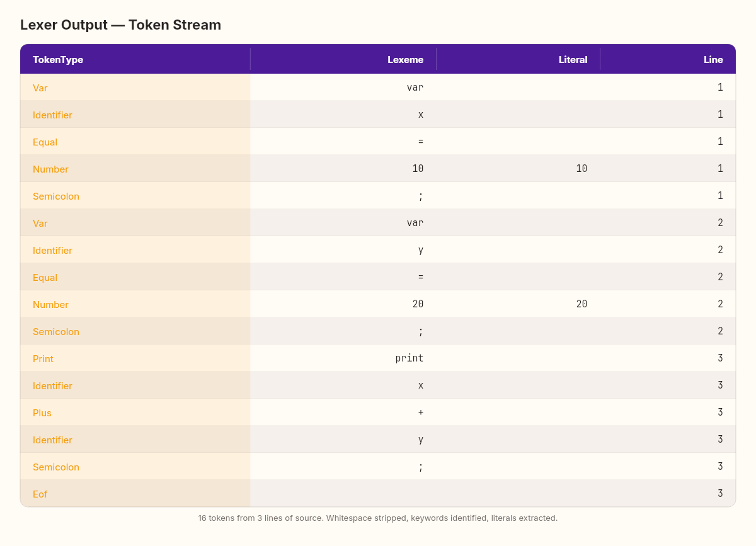Click the lexeme 20 cell
The image size is (756, 546).
click(343, 304)
